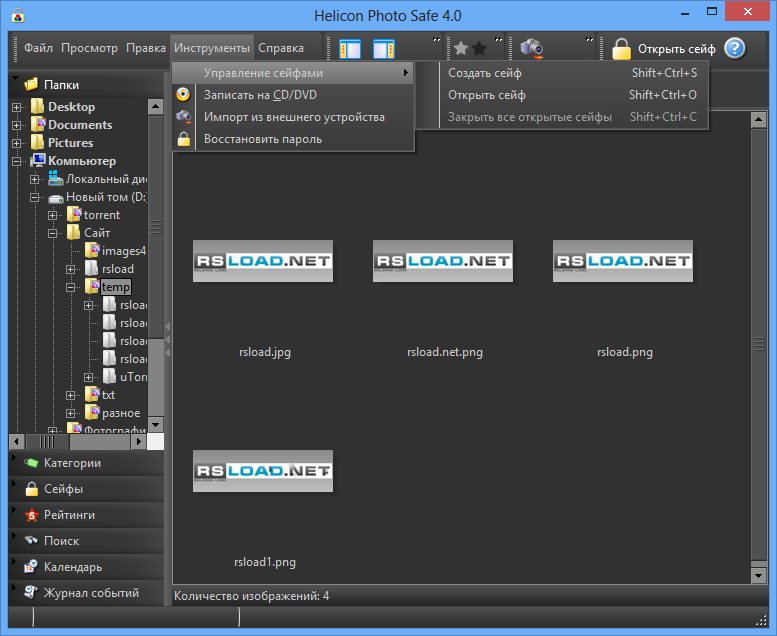Click the Календарь icon
The height and width of the screenshot is (636, 777).
31,567
